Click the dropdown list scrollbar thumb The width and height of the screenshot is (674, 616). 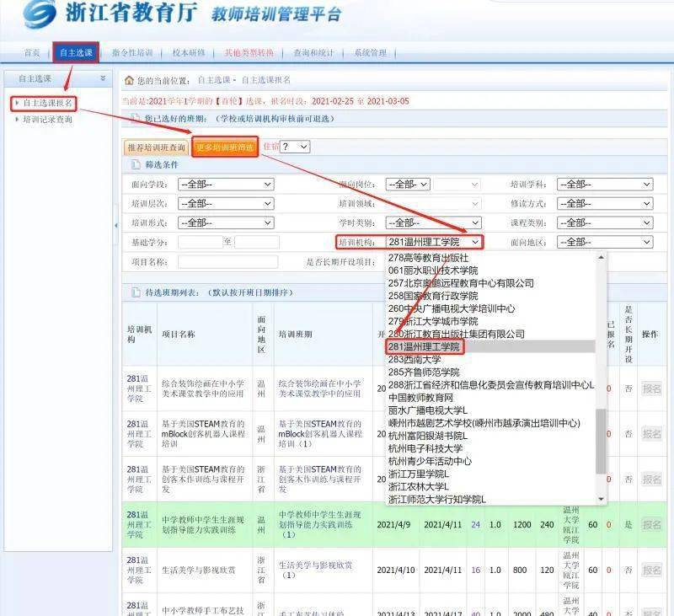601,441
